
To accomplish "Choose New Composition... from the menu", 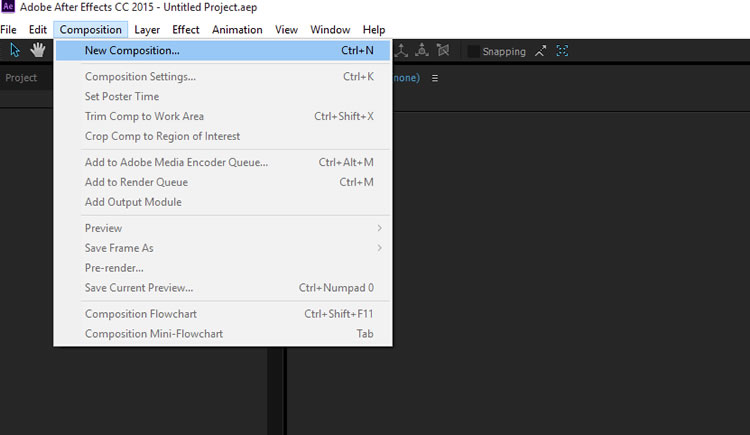I will [223, 51].
